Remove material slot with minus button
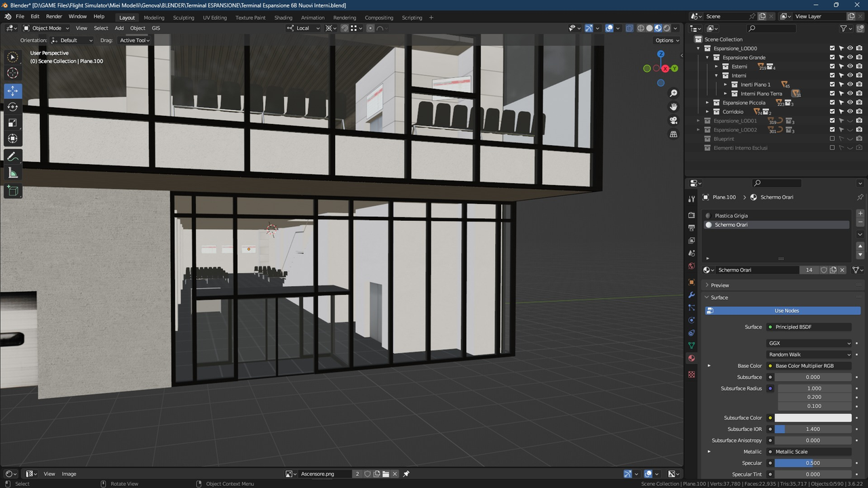 coord(861,222)
